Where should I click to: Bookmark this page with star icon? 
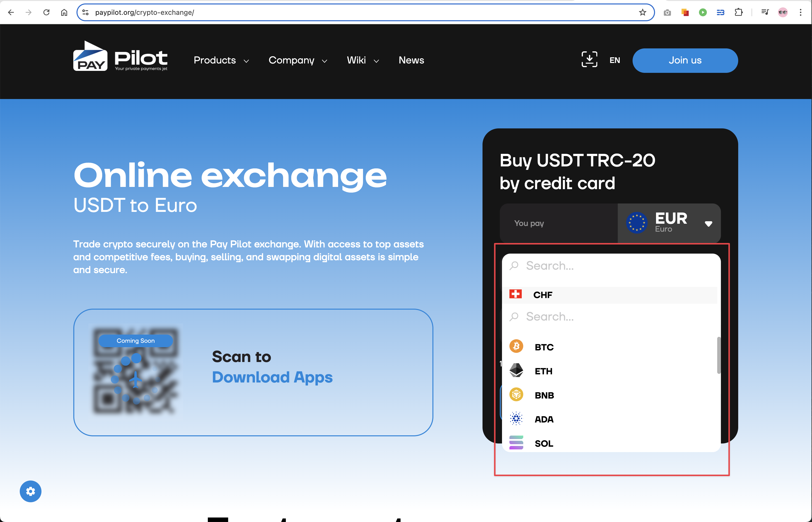click(642, 13)
